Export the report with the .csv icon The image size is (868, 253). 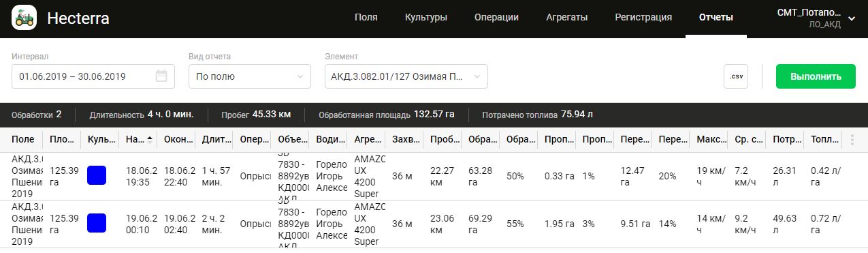(x=735, y=76)
